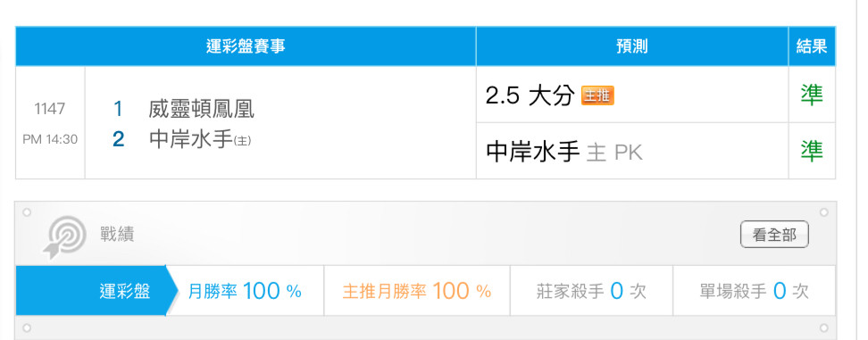Viewport: 868px width, 340px height.
Task: Click home team 中岸水手(主)
Action: pos(200,139)
